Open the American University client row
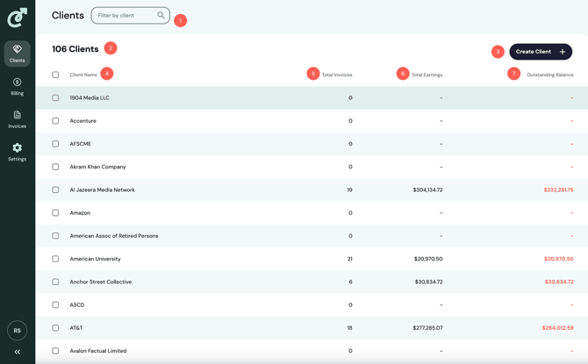588x364 pixels. [x=96, y=259]
